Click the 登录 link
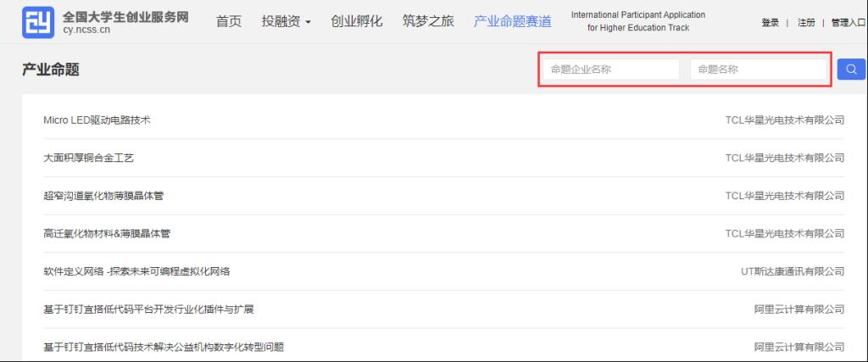Viewport: 868px width, 362px height. coord(770,23)
